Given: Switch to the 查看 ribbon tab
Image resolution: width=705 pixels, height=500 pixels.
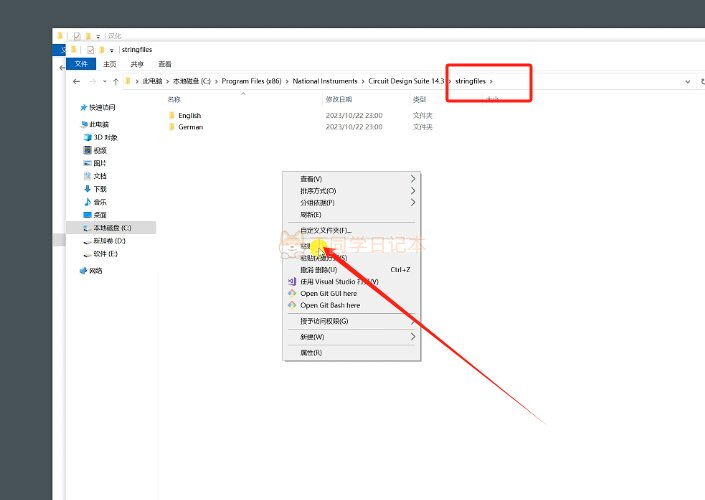Looking at the screenshot, I should [x=164, y=63].
